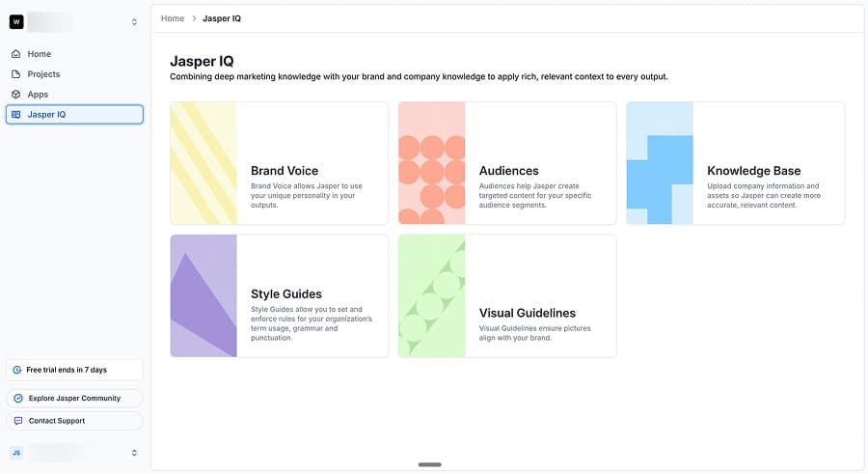Click the Home icon in sidebar
The width and height of the screenshot is (868, 473).
tap(16, 54)
